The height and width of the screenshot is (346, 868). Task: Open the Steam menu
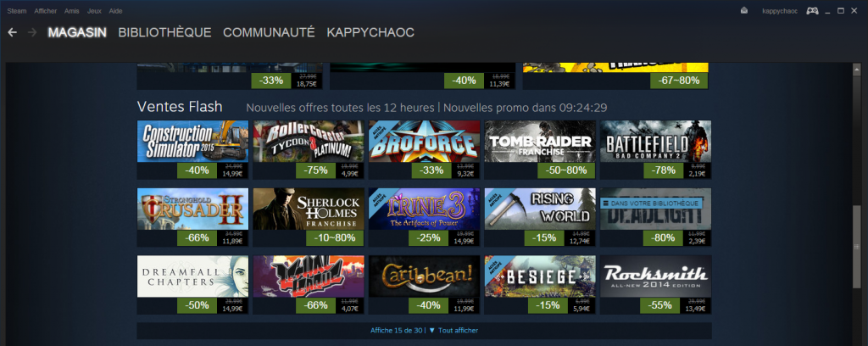17,11
